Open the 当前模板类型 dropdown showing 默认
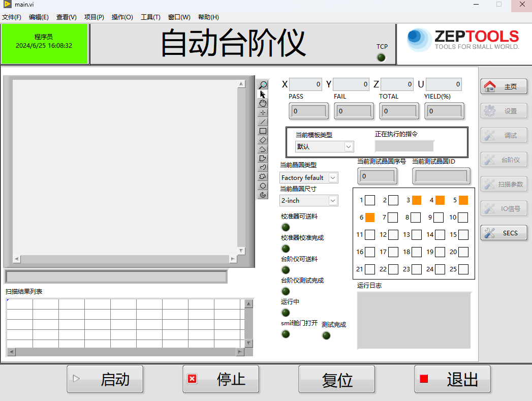This screenshot has height=401, width=532. (x=324, y=146)
